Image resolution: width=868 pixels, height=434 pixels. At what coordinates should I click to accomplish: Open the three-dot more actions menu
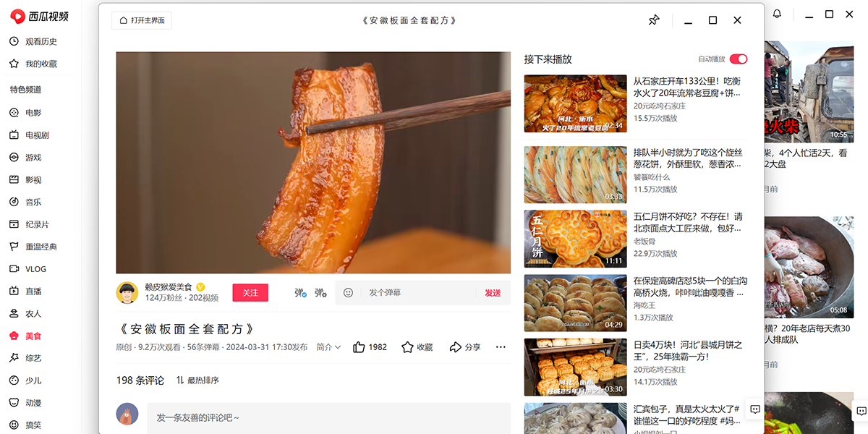click(x=501, y=347)
